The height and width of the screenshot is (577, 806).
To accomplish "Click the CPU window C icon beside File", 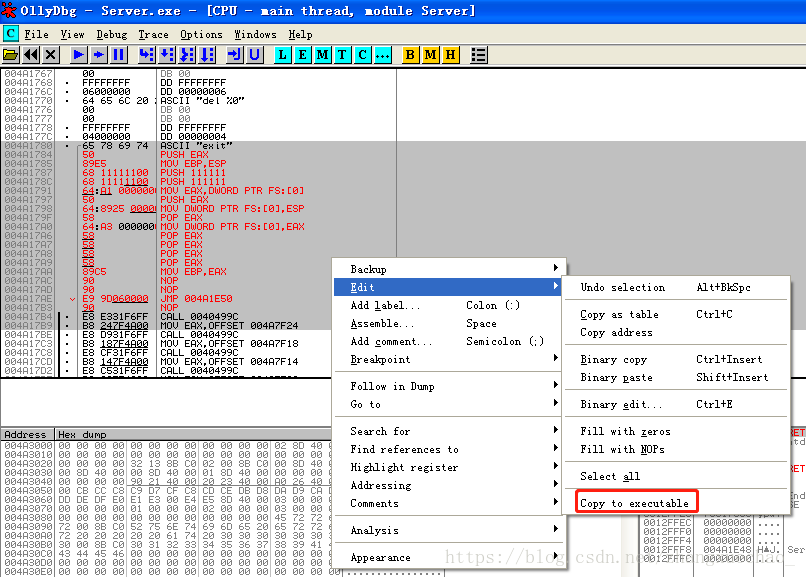I will pos(11,34).
